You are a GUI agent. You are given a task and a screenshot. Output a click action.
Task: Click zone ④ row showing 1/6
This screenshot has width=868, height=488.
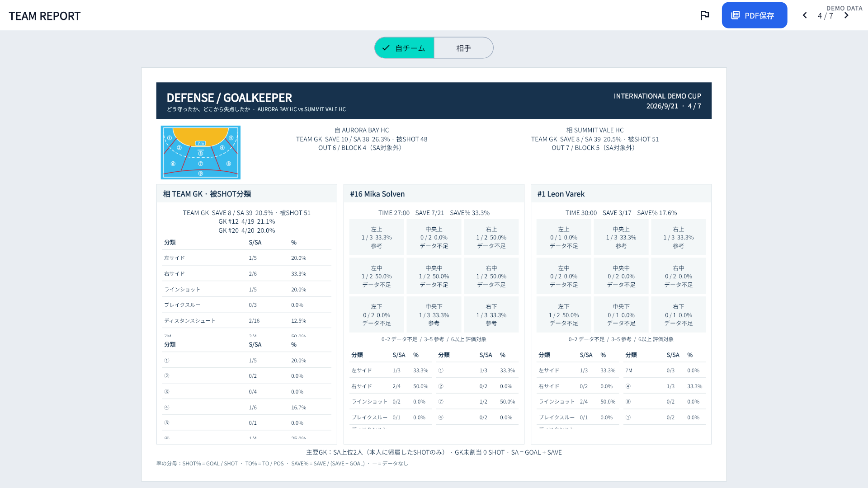tap(247, 407)
